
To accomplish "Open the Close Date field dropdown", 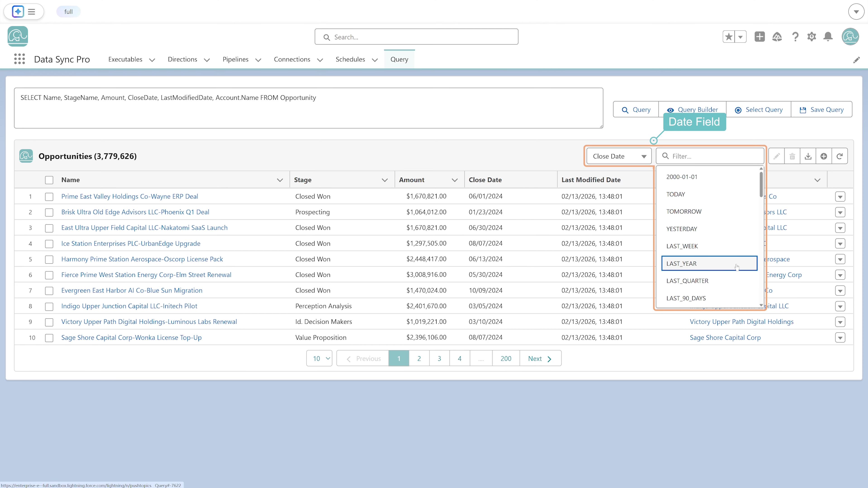I will tap(619, 156).
